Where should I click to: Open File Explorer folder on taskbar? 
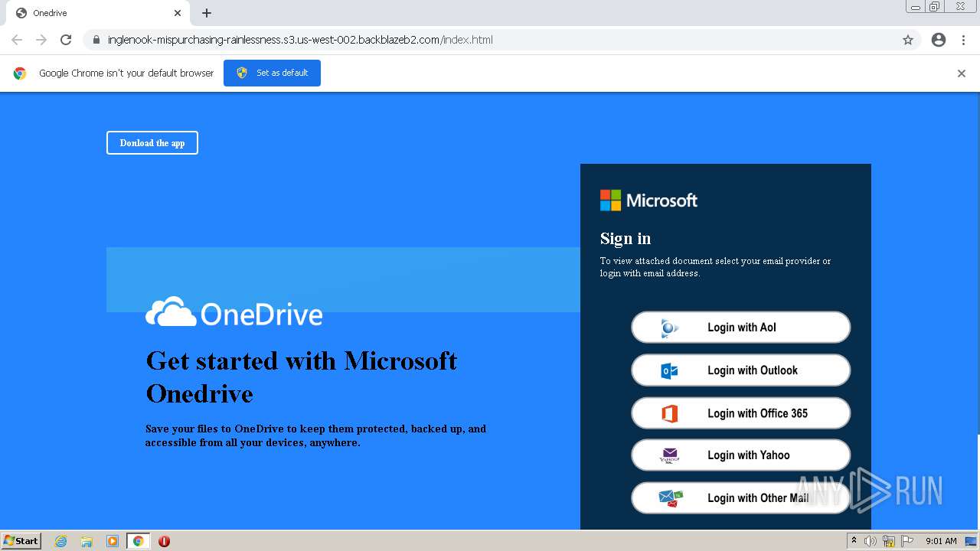[x=87, y=541]
